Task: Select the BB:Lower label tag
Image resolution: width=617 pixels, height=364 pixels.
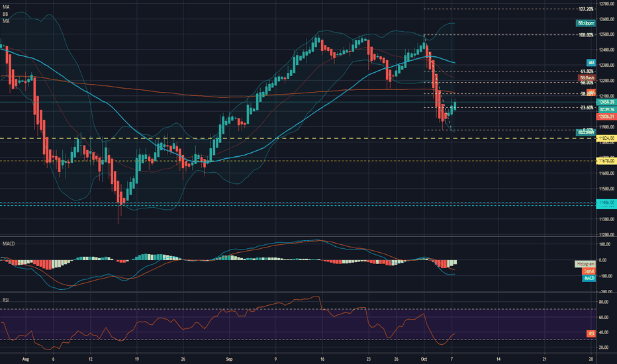Action: click(585, 132)
